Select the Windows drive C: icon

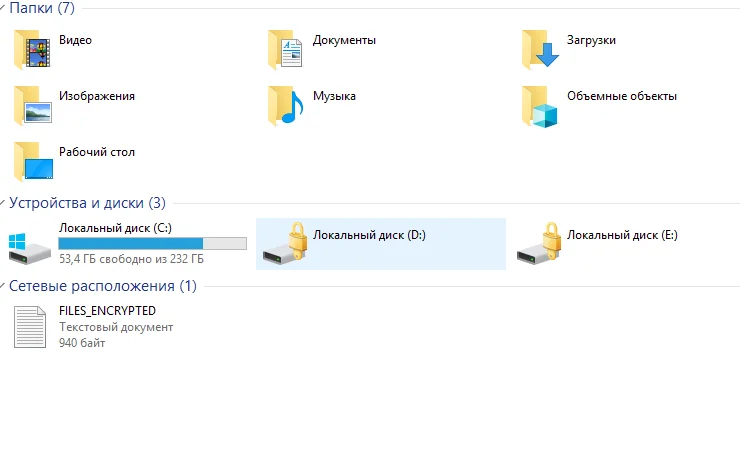pos(30,246)
